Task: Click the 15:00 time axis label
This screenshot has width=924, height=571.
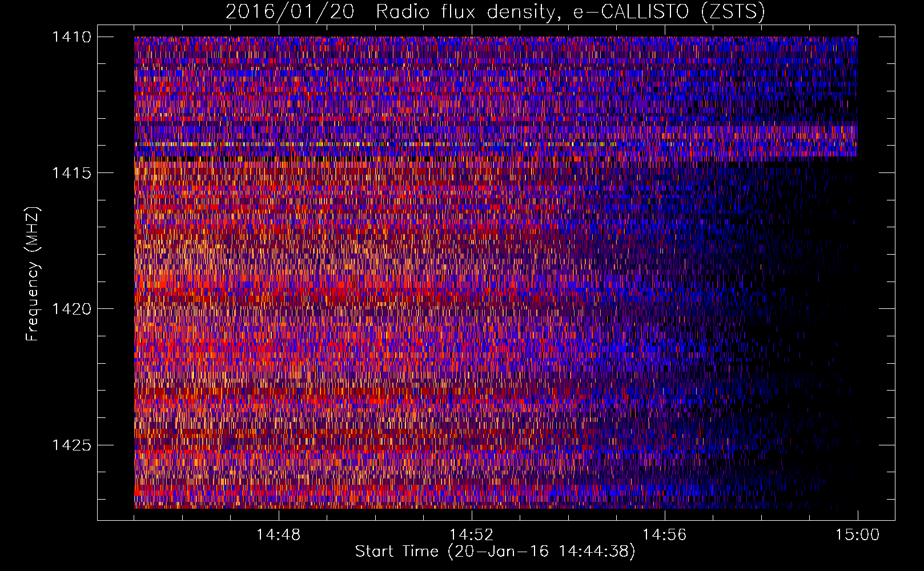Action: [x=857, y=535]
